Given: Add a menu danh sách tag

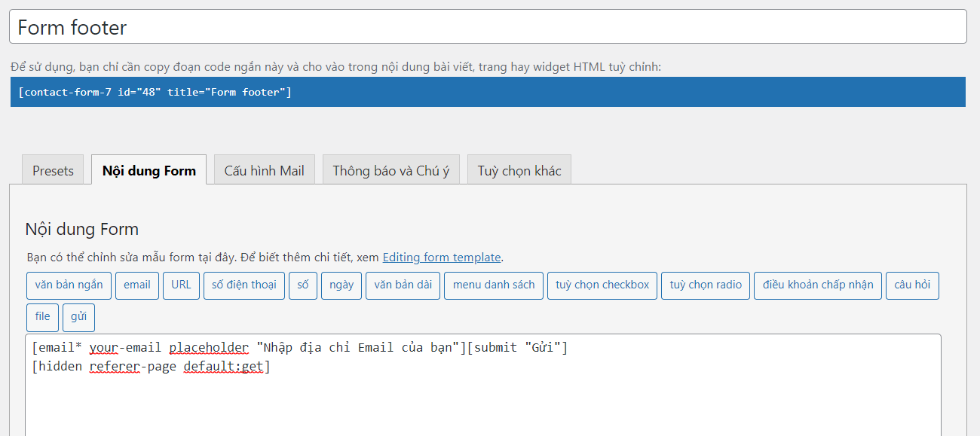Looking at the screenshot, I should coord(494,285).
